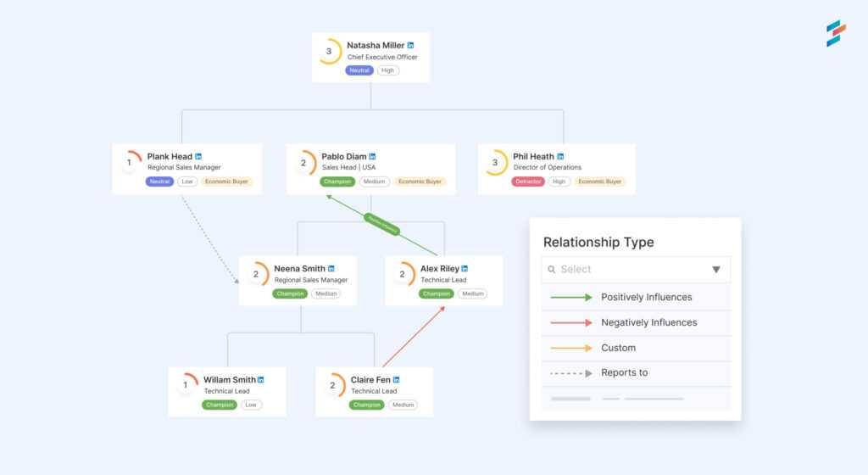This screenshot has height=475, width=868.
Task: Select the Claire Fen name text
Action: [x=370, y=380]
